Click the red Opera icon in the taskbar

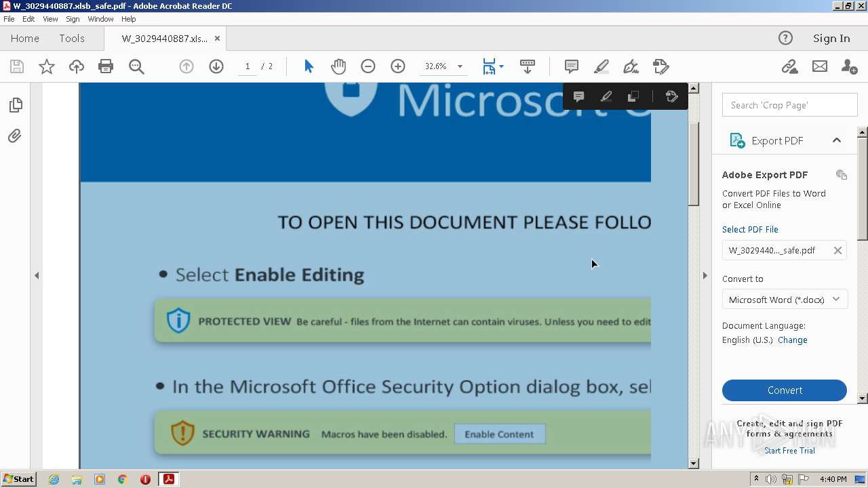coord(145,479)
